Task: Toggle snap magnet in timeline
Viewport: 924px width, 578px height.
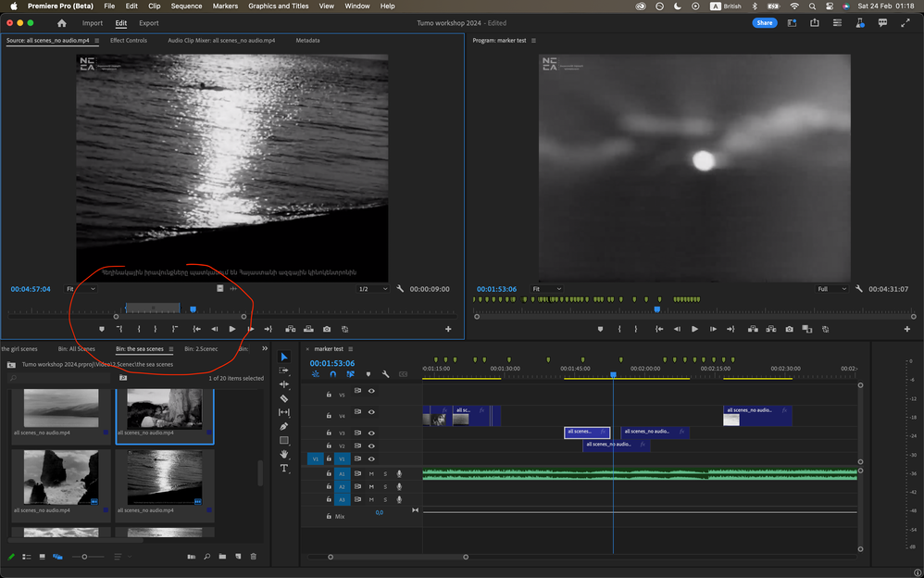Action: (333, 374)
